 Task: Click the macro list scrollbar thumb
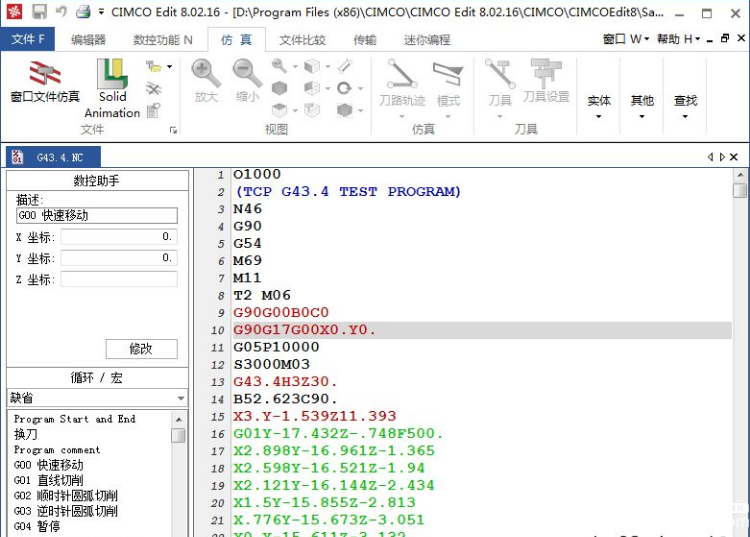click(178, 436)
